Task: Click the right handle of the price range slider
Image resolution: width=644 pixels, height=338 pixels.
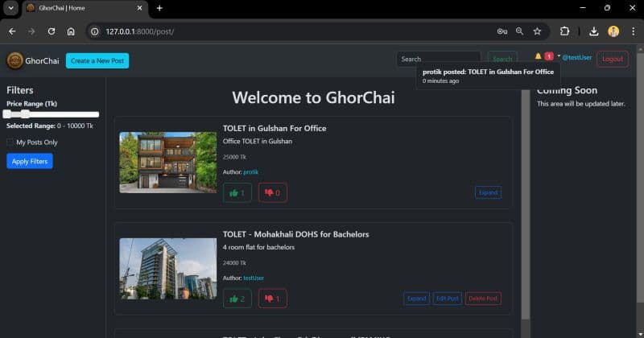Action: coord(26,114)
